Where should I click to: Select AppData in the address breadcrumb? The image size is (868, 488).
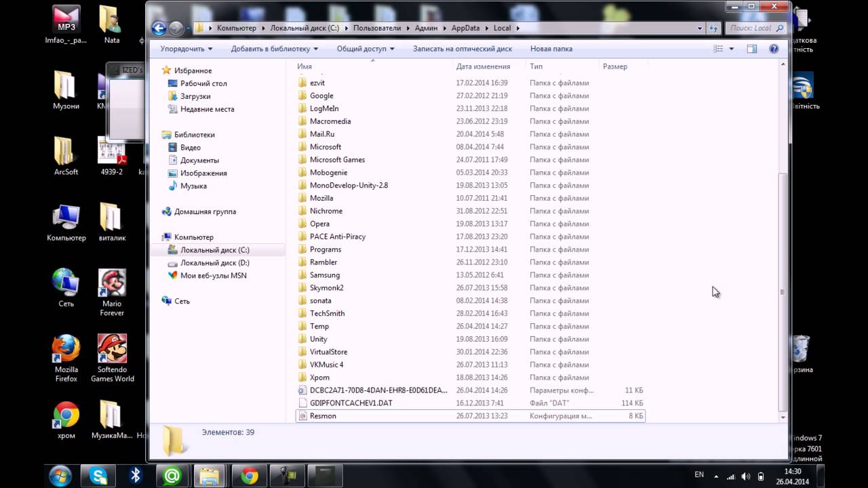coord(465,28)
